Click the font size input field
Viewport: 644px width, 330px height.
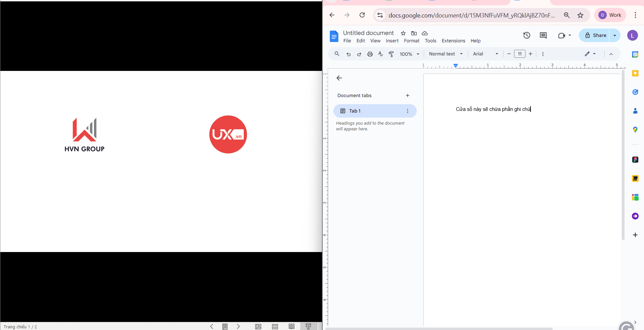tap(520, 54)
